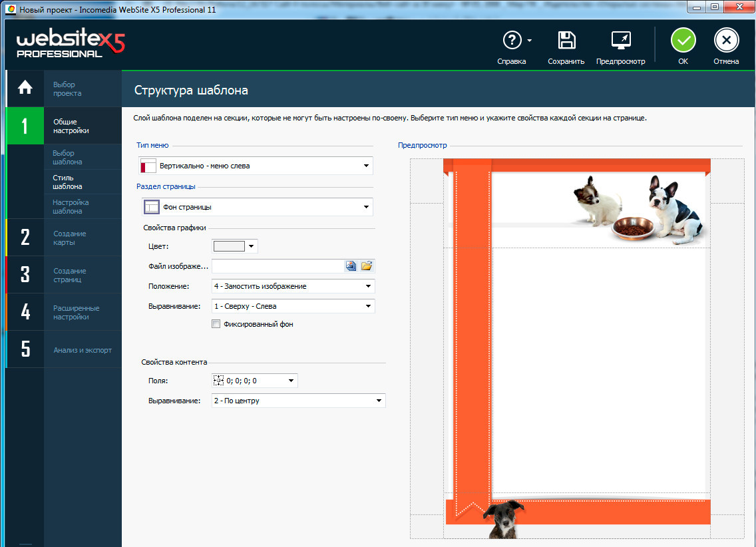
Task: Expand the Тип меню dropdown
Action: pyautogui.click(x=256, y=166)
